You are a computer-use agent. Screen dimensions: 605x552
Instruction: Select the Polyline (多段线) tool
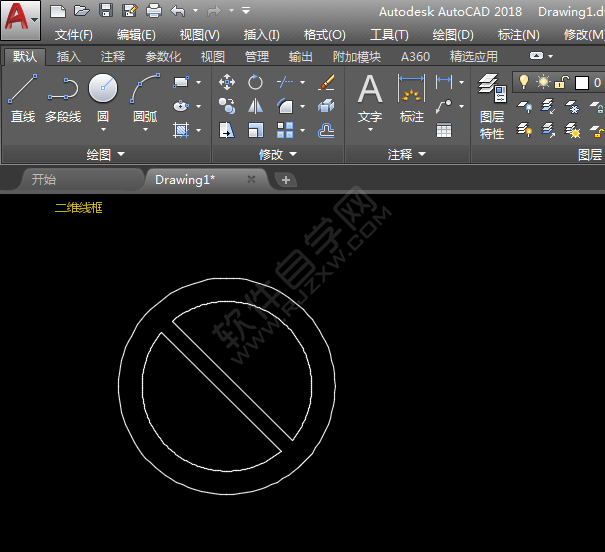click(63, 98)
